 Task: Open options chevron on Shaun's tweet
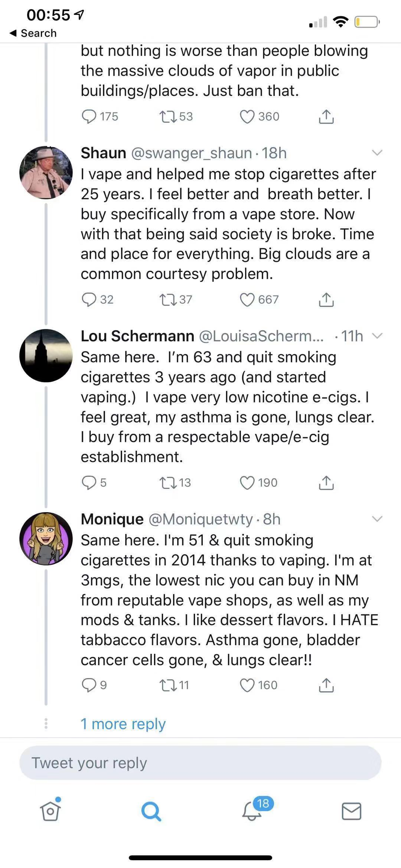(x=377, y=153)
